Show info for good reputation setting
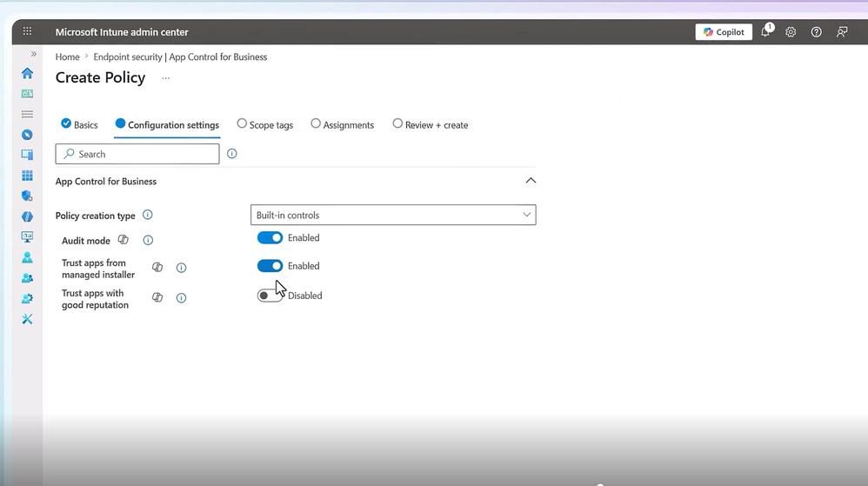Screen dimensions: 868x486 [x=181, y=298]
